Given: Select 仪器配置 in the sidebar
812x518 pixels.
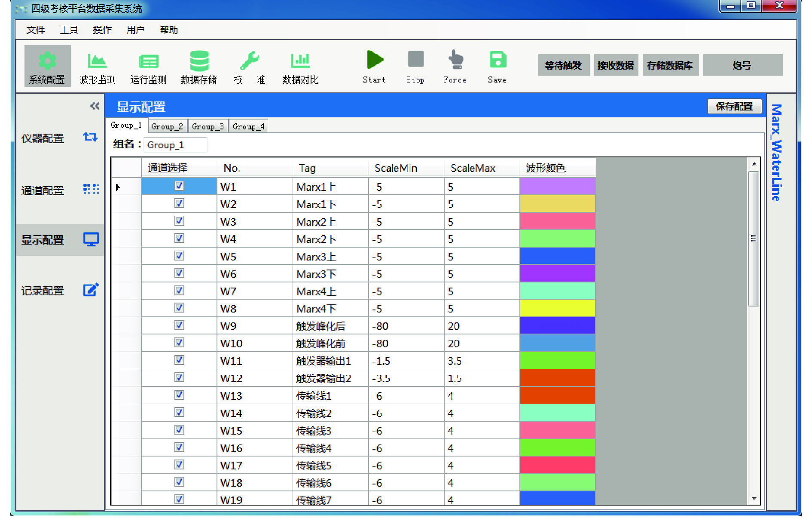Looking at the screenshot, I should coord(60,138).
